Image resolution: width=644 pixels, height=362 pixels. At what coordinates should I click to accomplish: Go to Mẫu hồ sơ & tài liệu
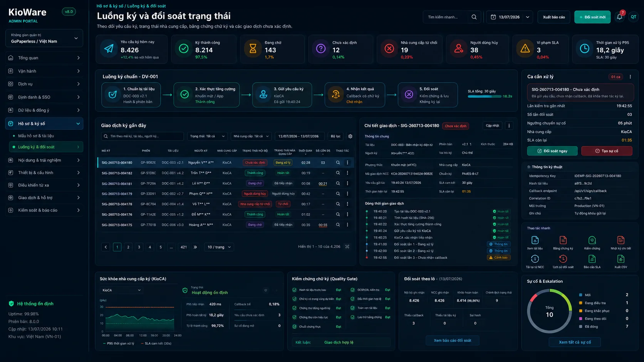pos(36,136)
